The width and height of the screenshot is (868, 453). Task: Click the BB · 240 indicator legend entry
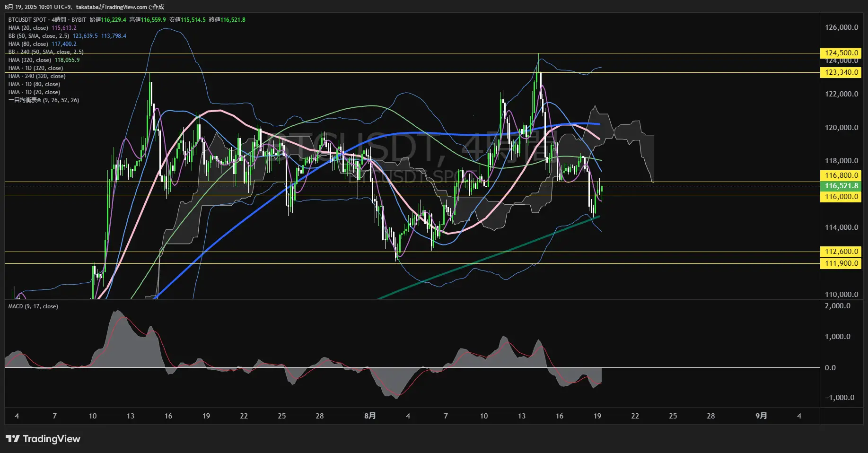click(x=46, y=52)
